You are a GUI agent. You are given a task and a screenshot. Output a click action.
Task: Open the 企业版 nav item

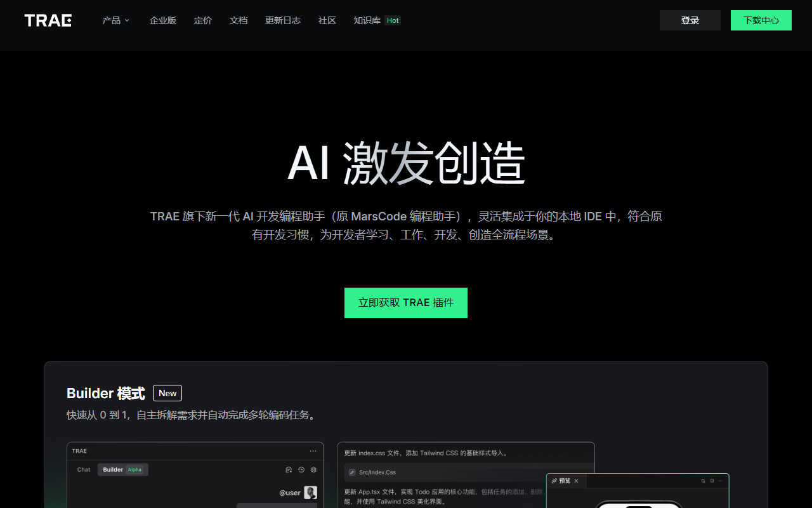tap(163, 20)
